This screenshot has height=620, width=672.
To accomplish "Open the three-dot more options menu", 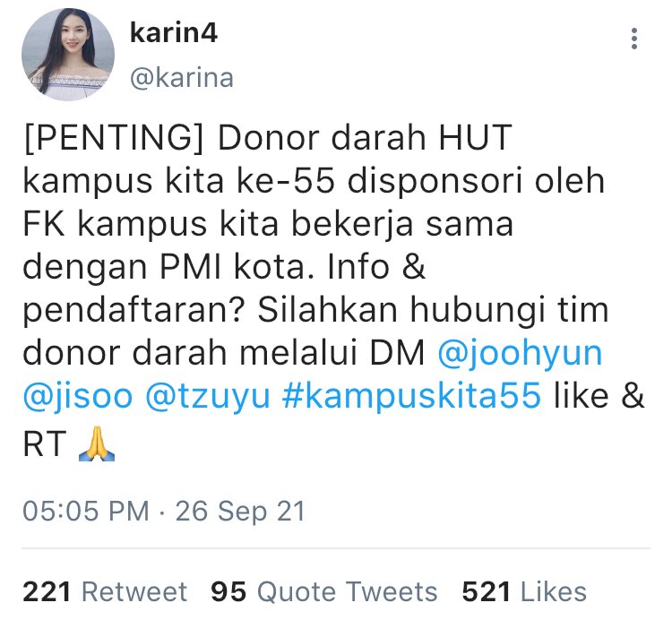I will [633, 39].
